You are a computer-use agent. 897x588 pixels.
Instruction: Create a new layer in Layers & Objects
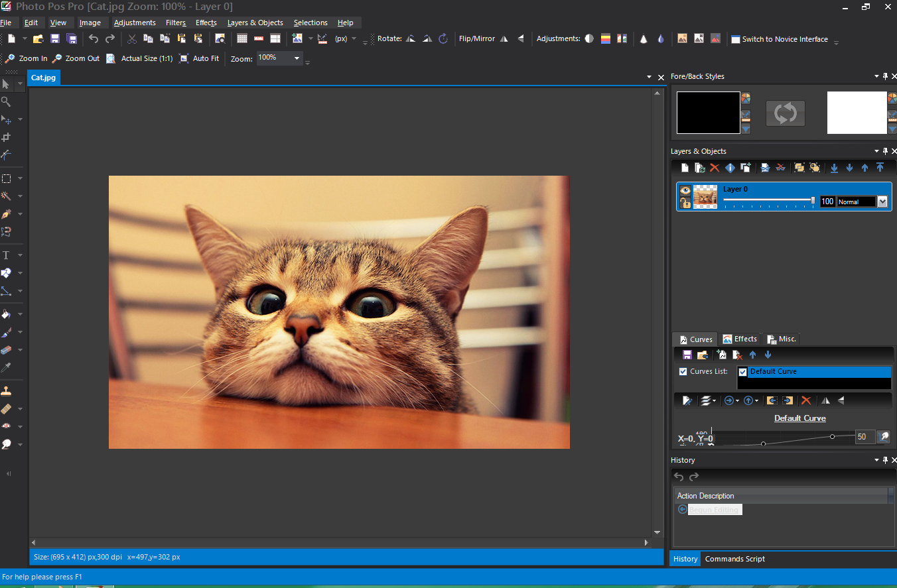(684, 167)
